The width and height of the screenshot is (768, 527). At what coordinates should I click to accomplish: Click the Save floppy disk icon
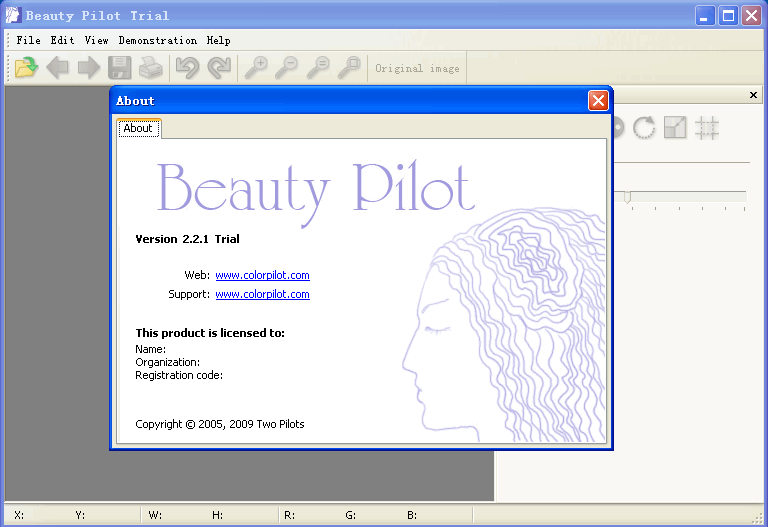120,67
